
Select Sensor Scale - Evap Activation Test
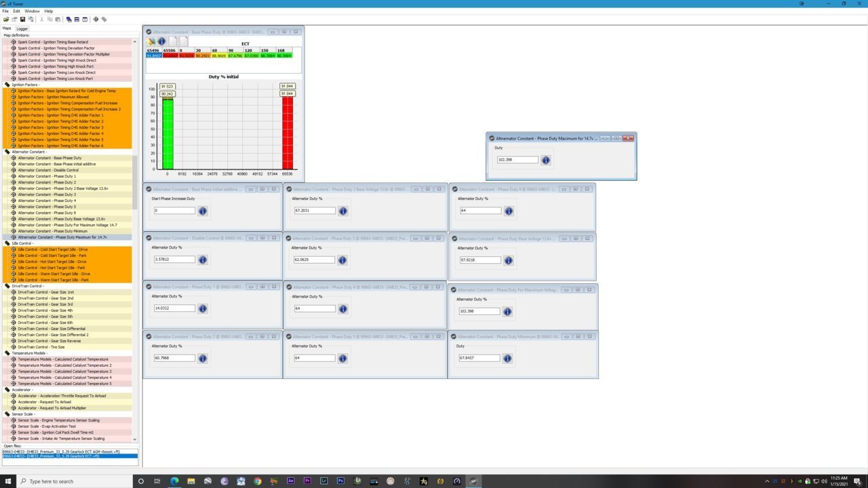(68, 426)
